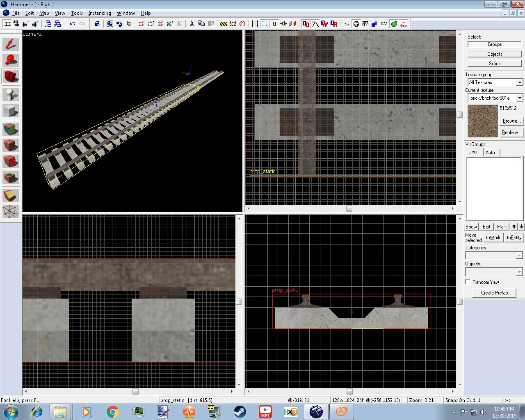Screen dimensions: 525x420
Task: Open the Instancing menu
Action: [100, 13]
